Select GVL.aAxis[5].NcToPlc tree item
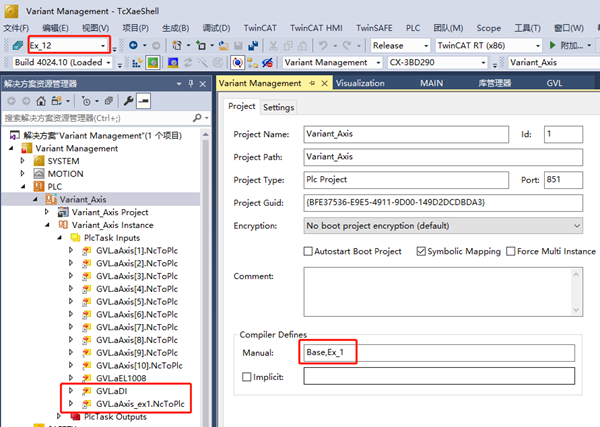600x427 pixels. [137, 302]
